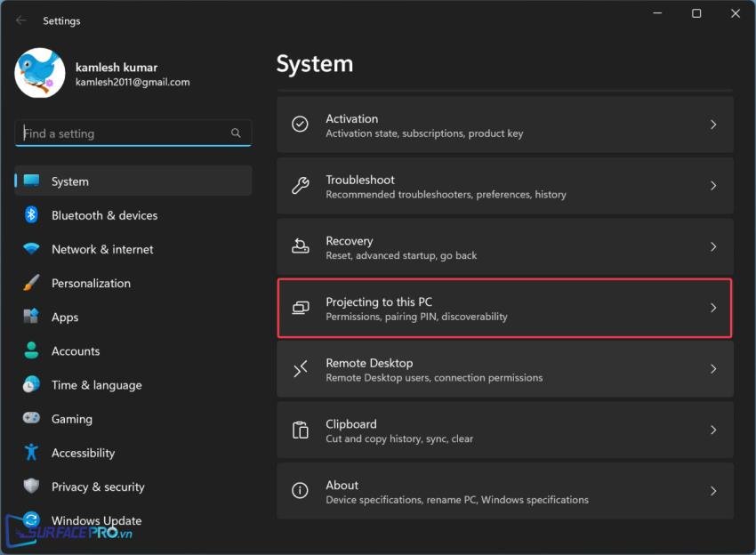Image resolution: width=756 pixels, height=555 pixels.
Task: Click the Gaming controller icon
Action: tap(31, 419)
